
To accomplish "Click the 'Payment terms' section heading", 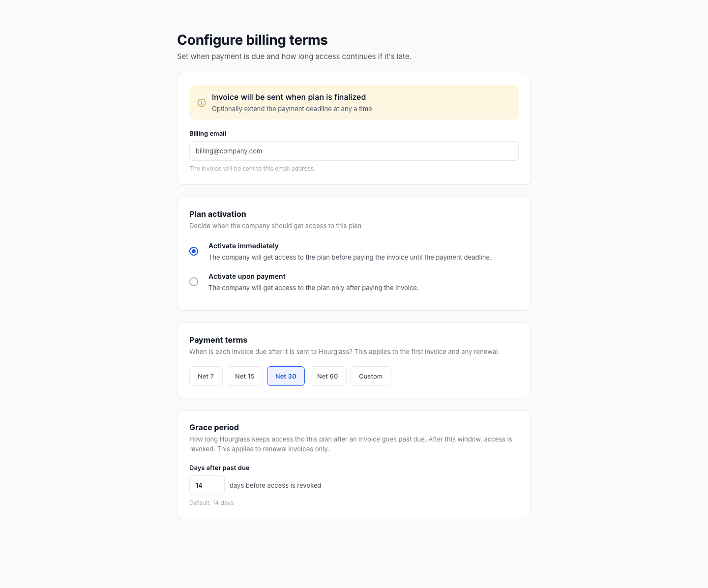I will coord(218,340).
